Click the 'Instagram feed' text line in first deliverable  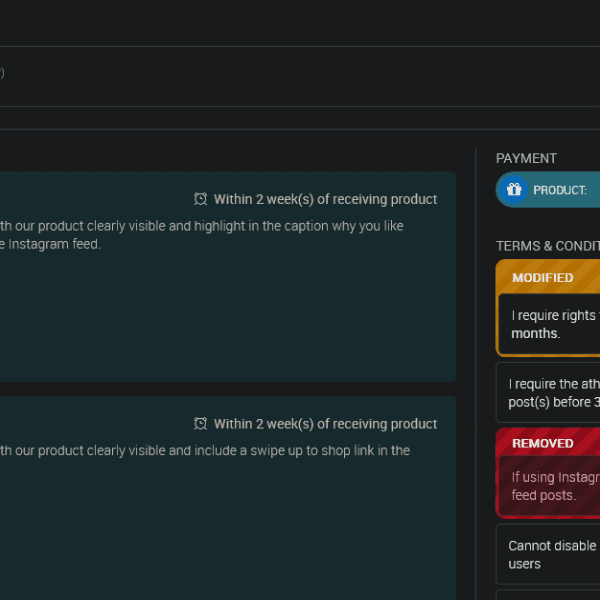pos(50,244)
